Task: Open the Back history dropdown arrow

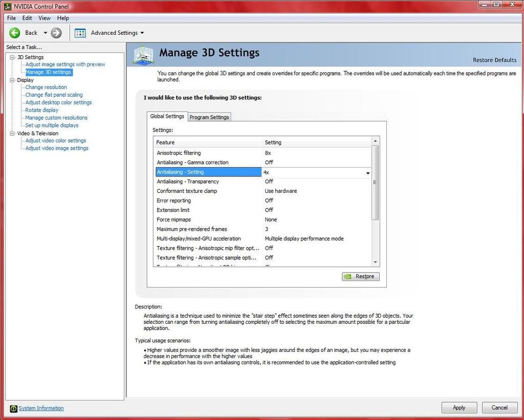Action: click(x=45, y=33)
